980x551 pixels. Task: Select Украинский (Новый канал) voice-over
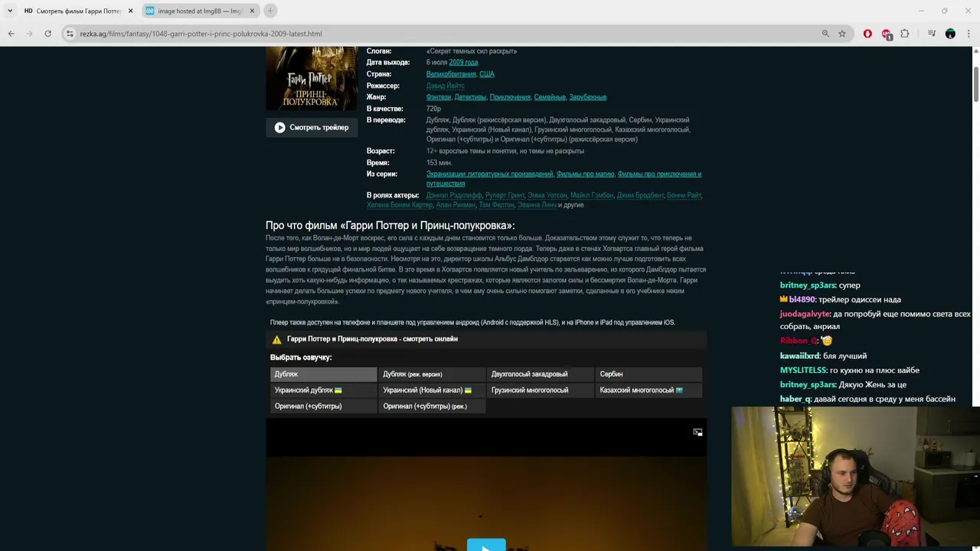click(x=432, y=390)
